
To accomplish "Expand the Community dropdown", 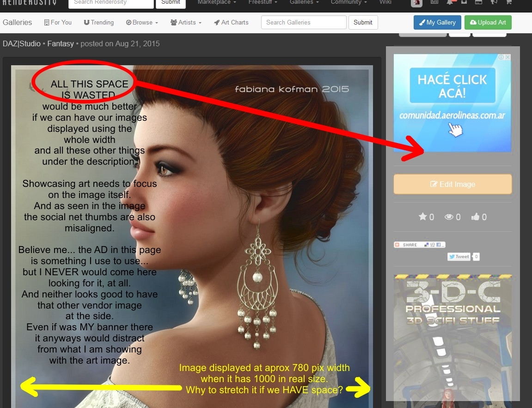I will (x=349, y=2).
